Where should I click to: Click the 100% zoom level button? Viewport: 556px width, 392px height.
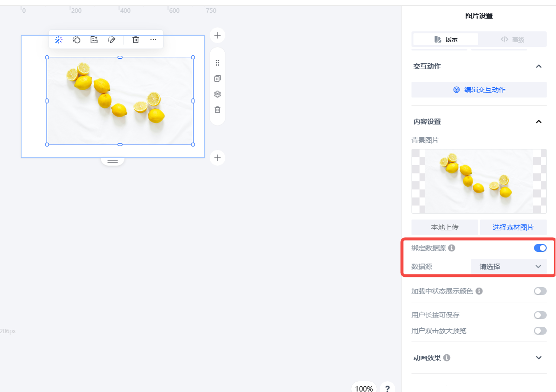pos(364,388)
